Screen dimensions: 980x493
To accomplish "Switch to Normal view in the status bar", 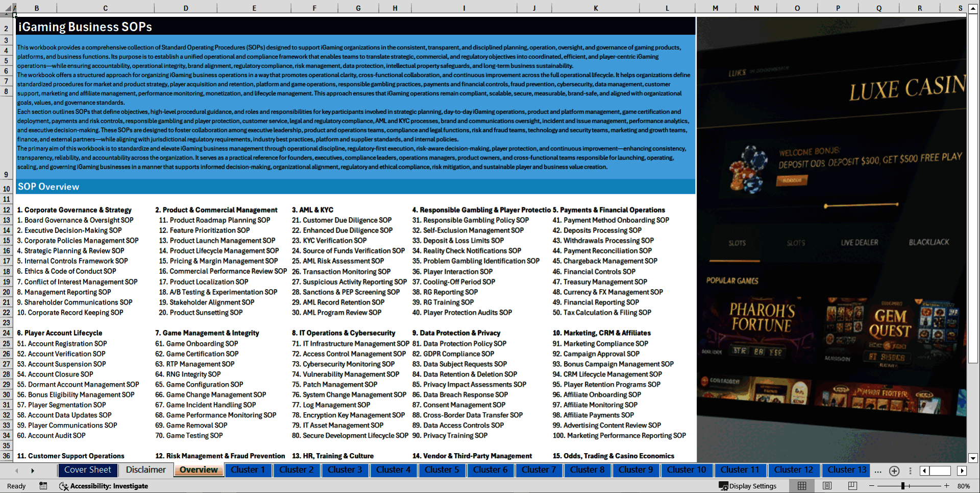I will tap(801, 486).
